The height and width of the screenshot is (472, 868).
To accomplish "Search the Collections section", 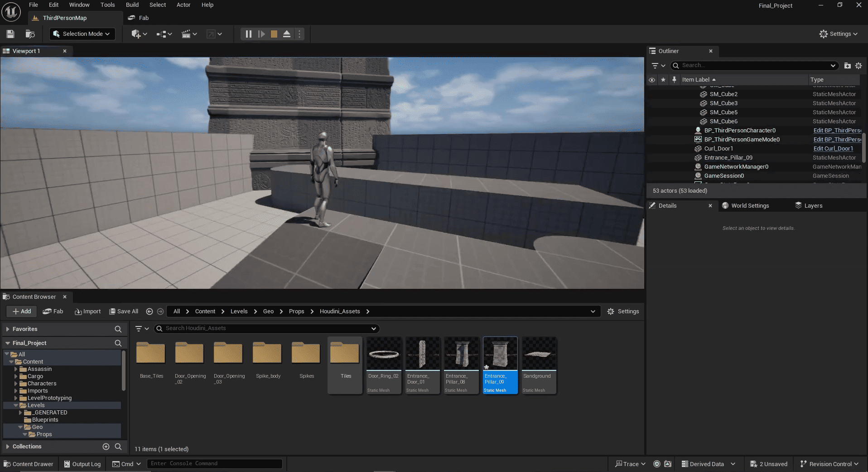I will tap(118, 447).
